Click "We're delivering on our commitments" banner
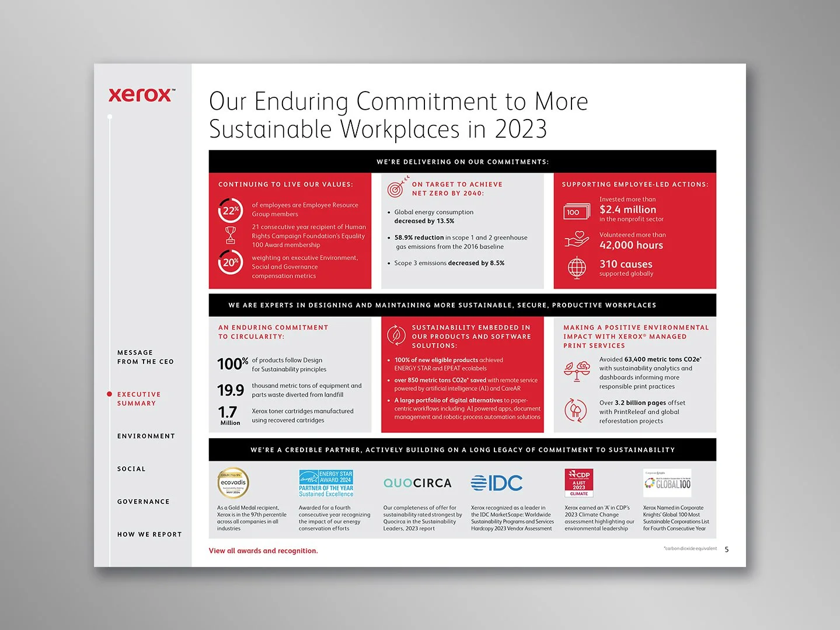 click(x=462, y=162)
